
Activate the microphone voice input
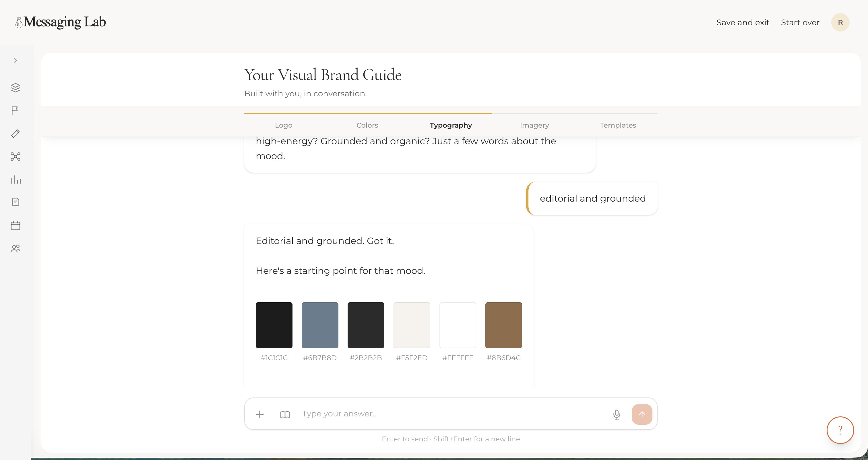(617, 414)
